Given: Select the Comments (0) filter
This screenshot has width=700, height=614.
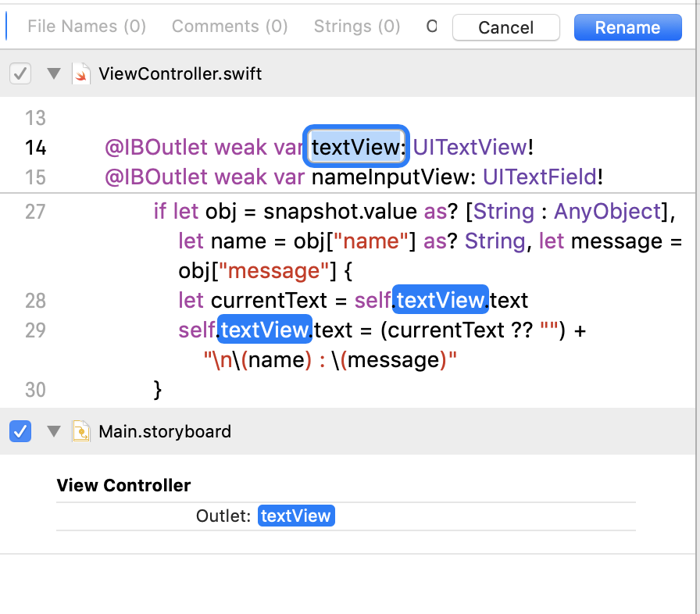Looking at the screenshot, I should pos(230,27).
